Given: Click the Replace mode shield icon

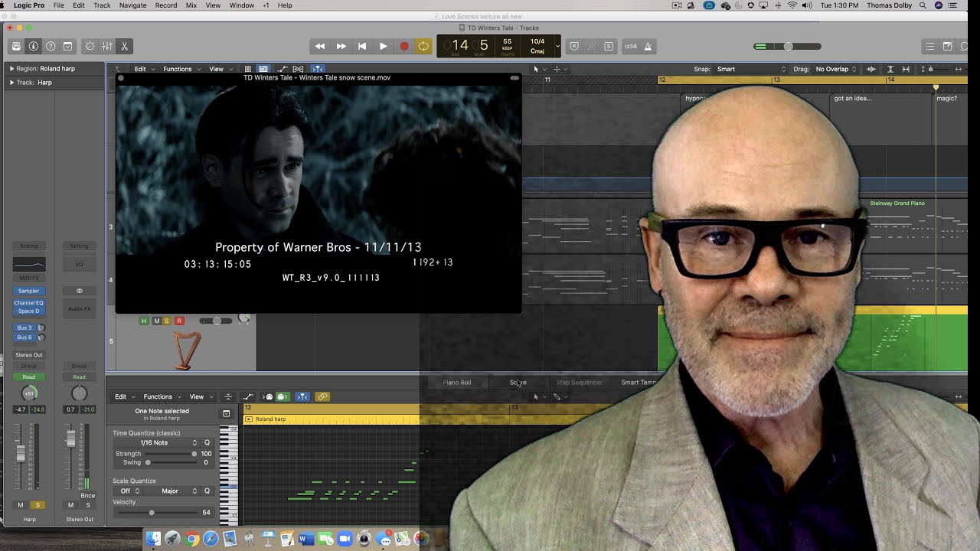Looking at the screenshot, I should tap(574, 46).
